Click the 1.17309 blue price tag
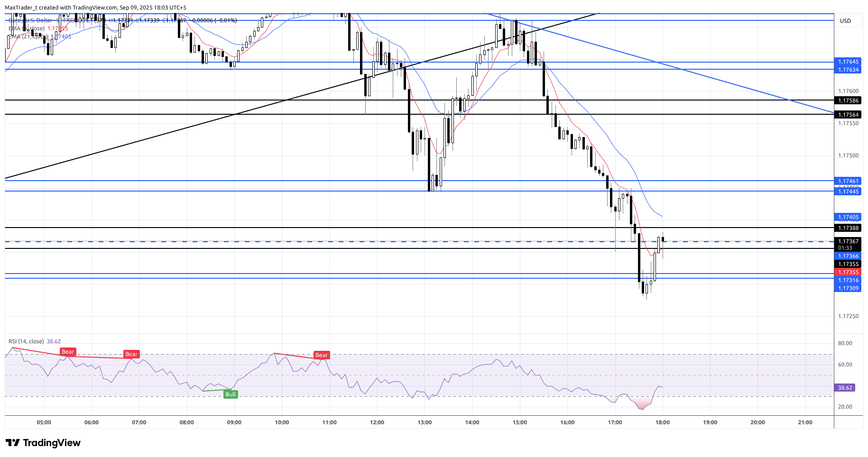Image resolution: width=868 pixels, height=457 pixels. [x=848, y=288]
